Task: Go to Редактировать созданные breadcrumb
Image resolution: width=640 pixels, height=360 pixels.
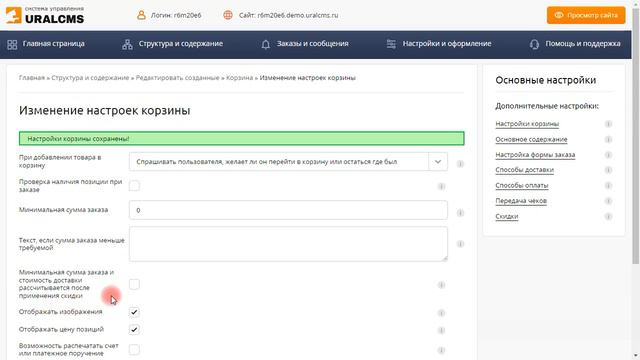Action: [x=178, y=78]
